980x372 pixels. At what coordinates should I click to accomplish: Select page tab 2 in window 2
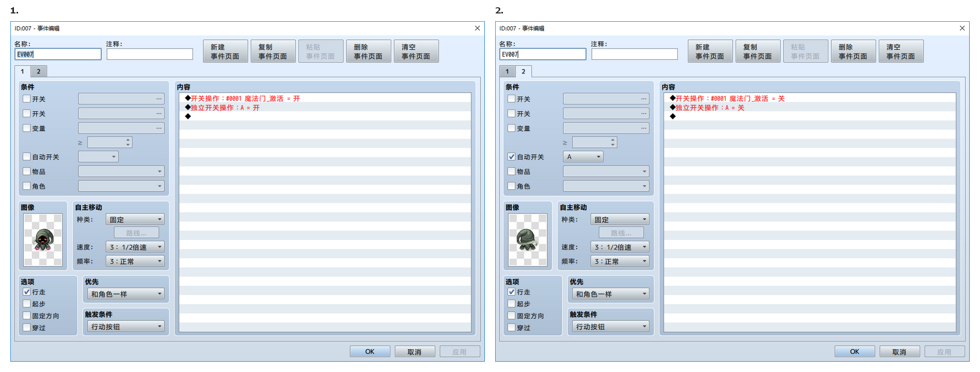[524, 71]
